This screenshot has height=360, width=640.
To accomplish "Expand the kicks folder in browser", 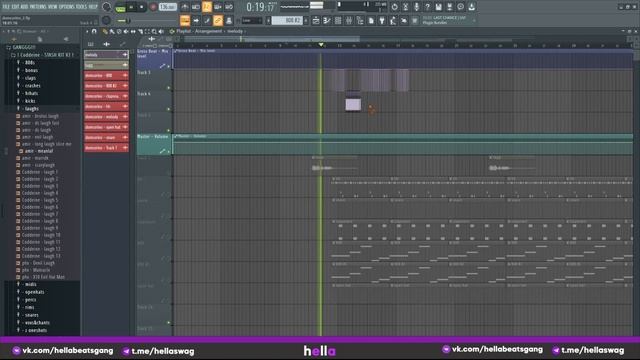I will coord(30,101).
